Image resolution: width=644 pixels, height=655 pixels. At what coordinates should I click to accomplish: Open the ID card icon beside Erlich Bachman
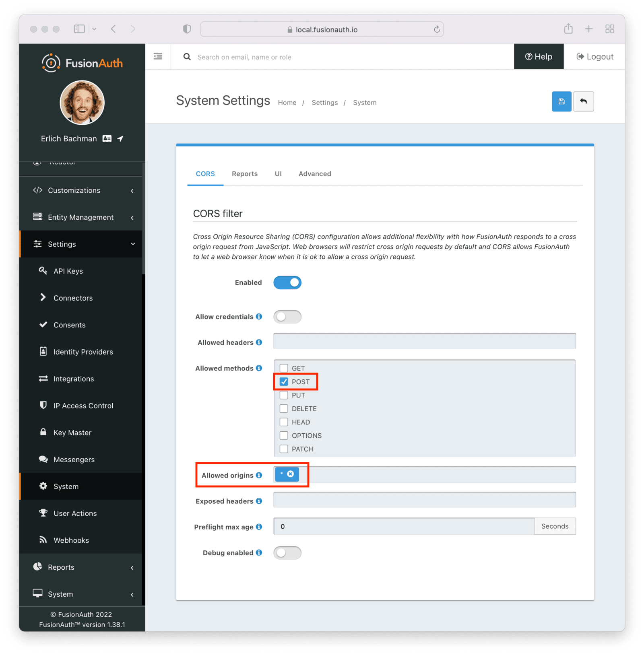107,138
